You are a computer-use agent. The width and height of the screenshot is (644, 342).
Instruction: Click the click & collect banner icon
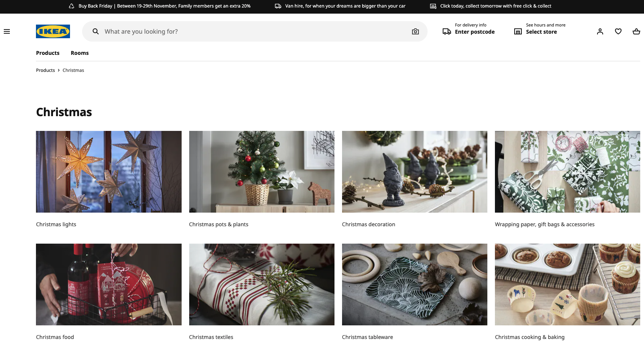coord(433,6)
